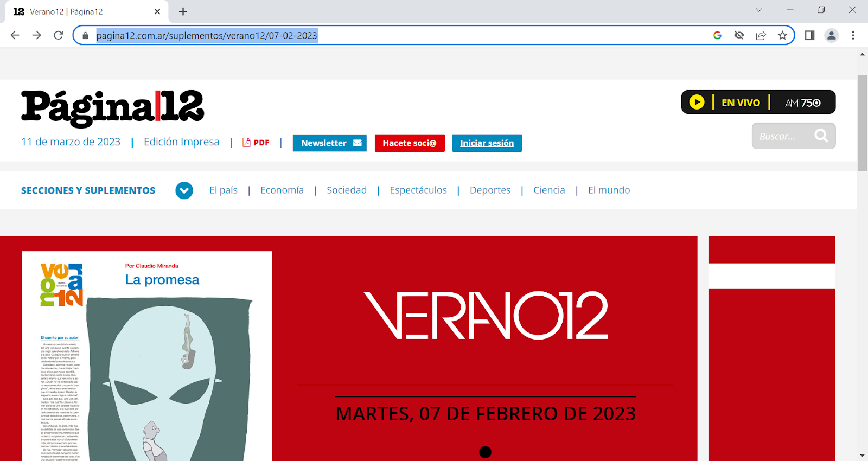Open Chrome profile avatar
This screenshot has height=461, width=868.
831,35
